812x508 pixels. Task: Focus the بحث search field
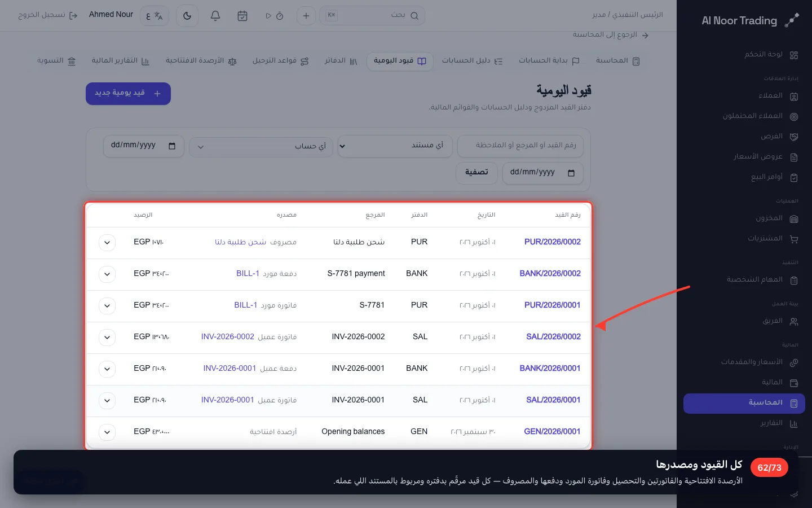[372, 15]
